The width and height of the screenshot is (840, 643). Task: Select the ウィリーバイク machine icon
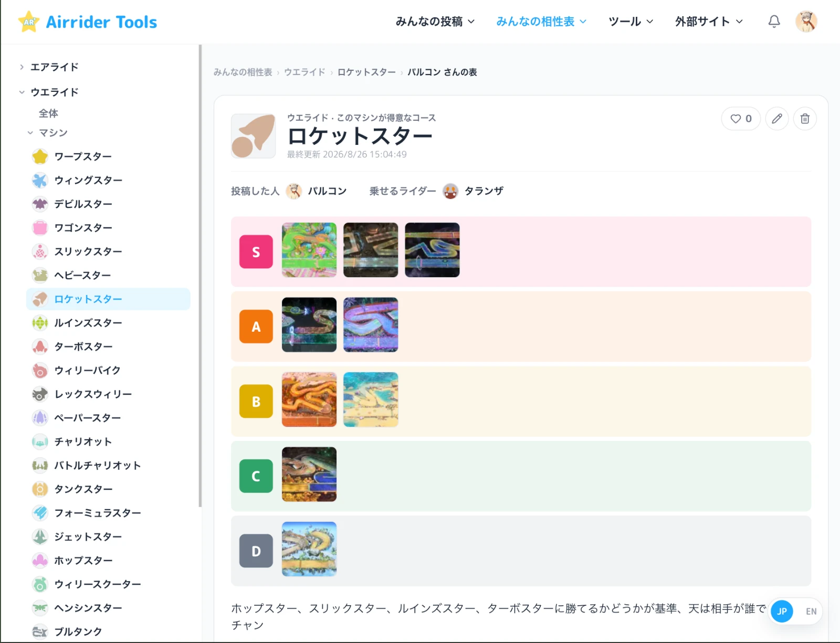point(40,370)
